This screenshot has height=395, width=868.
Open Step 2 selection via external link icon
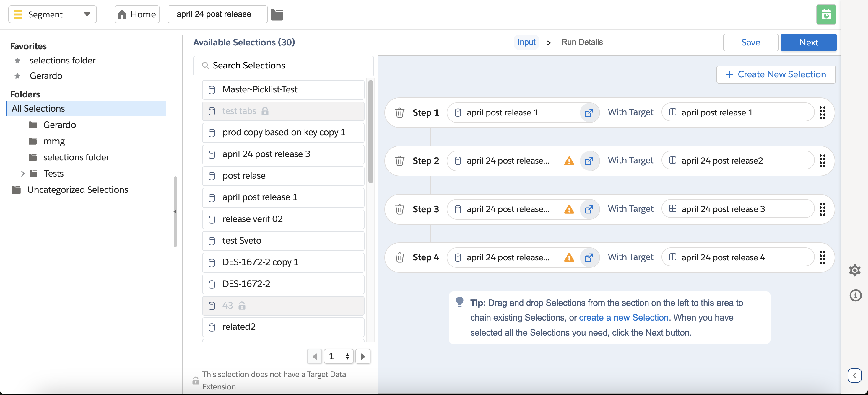[589, 161]
